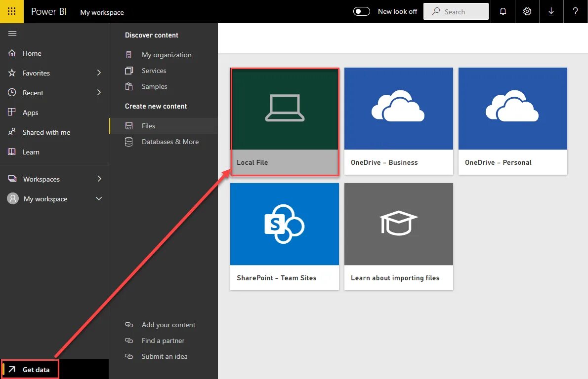
Task: Click the Learn book icon
Action: (12, 152)
